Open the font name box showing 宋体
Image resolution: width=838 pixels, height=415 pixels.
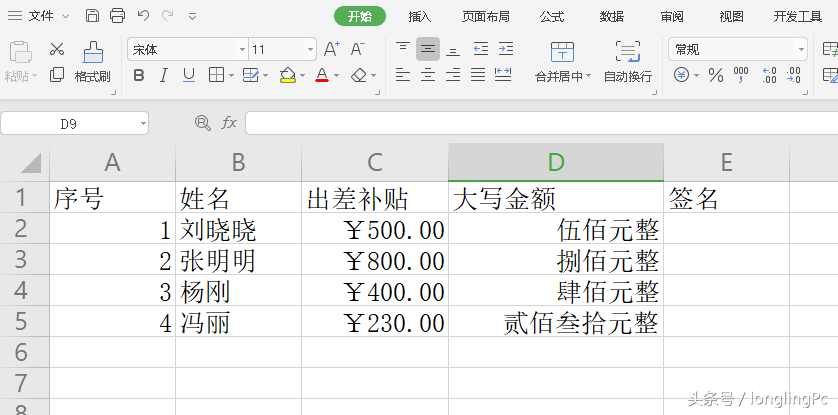pyautogui.click(x=188, y=50)
